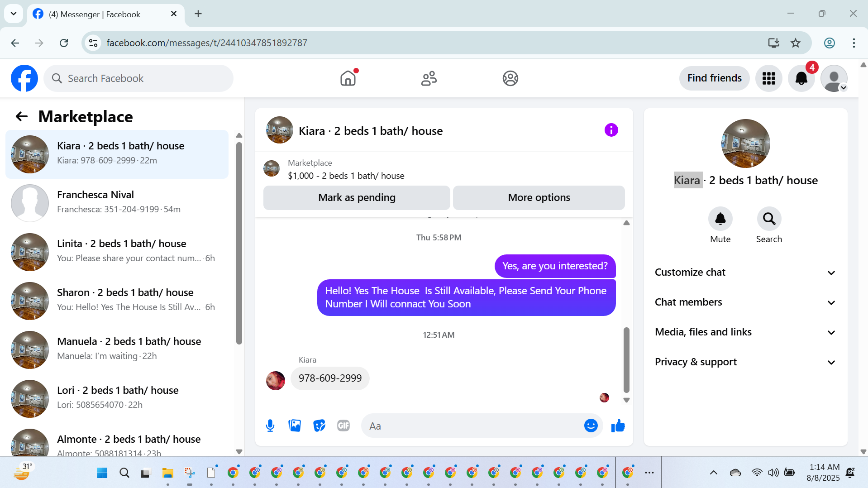Open the Manuela 2 beds conversation
The width and height of the screenshot is (868, 488).
click(117, 350)
